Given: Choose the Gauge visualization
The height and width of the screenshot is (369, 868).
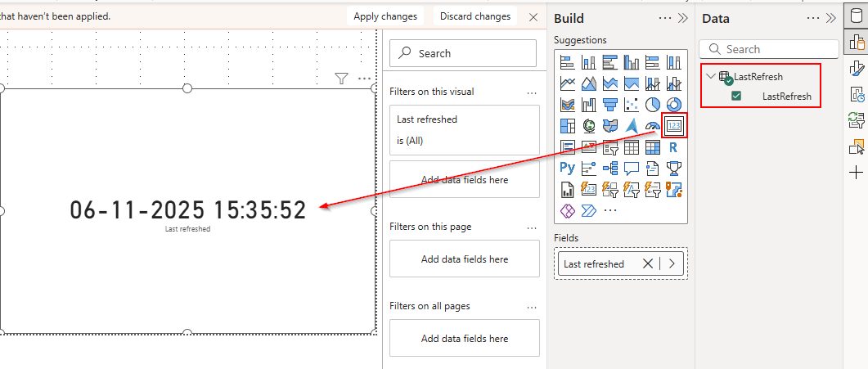Looking at the screenshot, I should (x=653, y=126).
